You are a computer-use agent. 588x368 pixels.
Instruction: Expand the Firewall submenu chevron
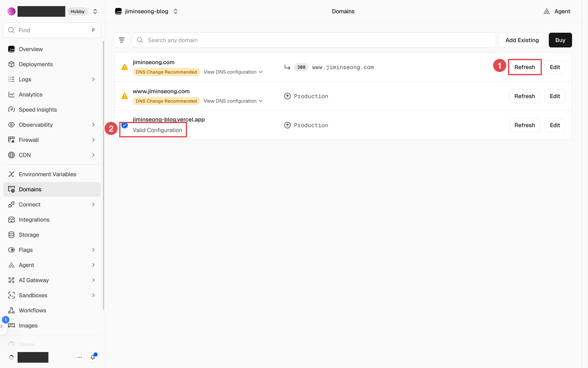[x=94, y=140]
